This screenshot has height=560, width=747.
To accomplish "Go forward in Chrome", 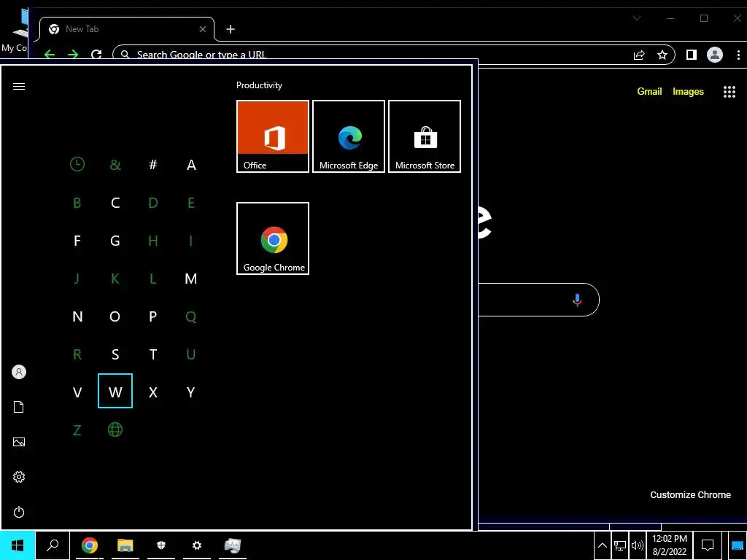I will tap(73, 54).
